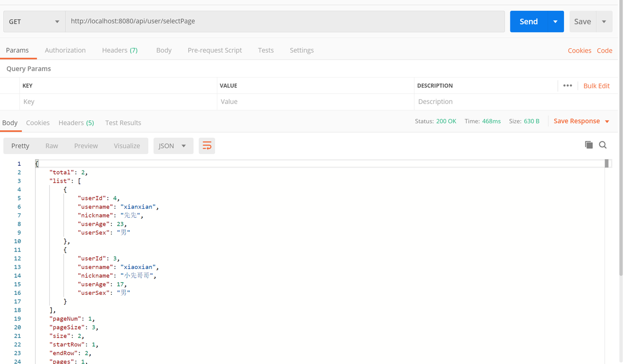
Task: Select the Raw response view
Action: coord(52,146)
